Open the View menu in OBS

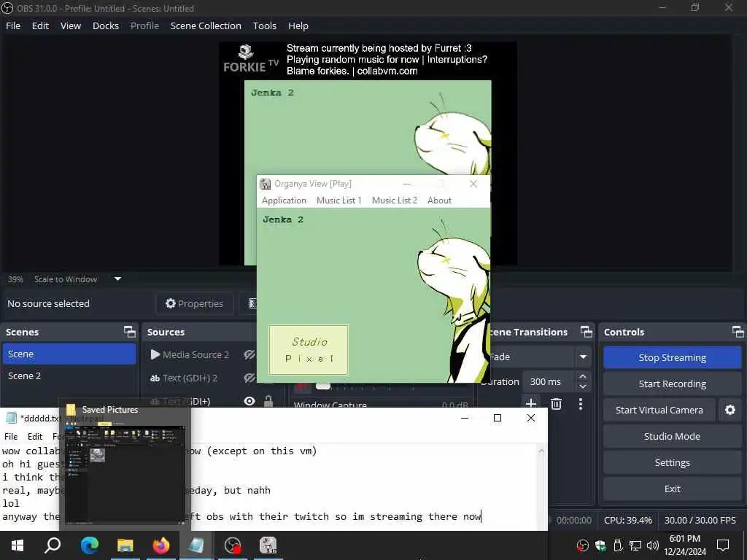(71, 26)
